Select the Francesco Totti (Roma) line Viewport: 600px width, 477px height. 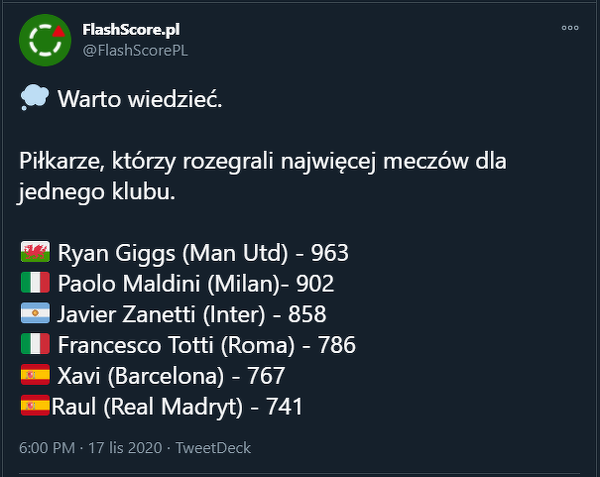pyautogui.click(x=207, y=345)
